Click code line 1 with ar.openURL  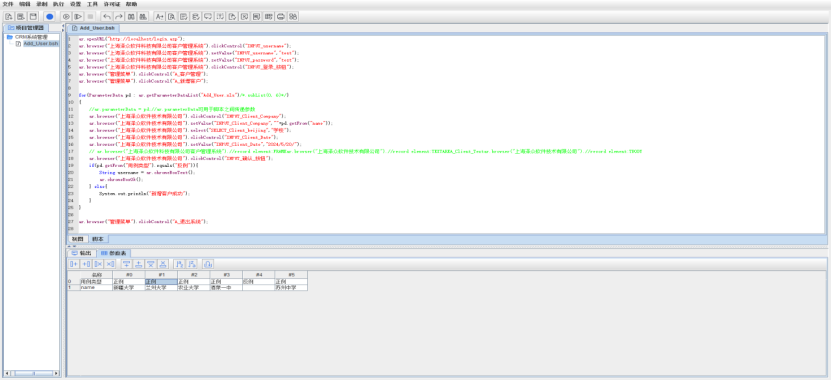[131, 39]
